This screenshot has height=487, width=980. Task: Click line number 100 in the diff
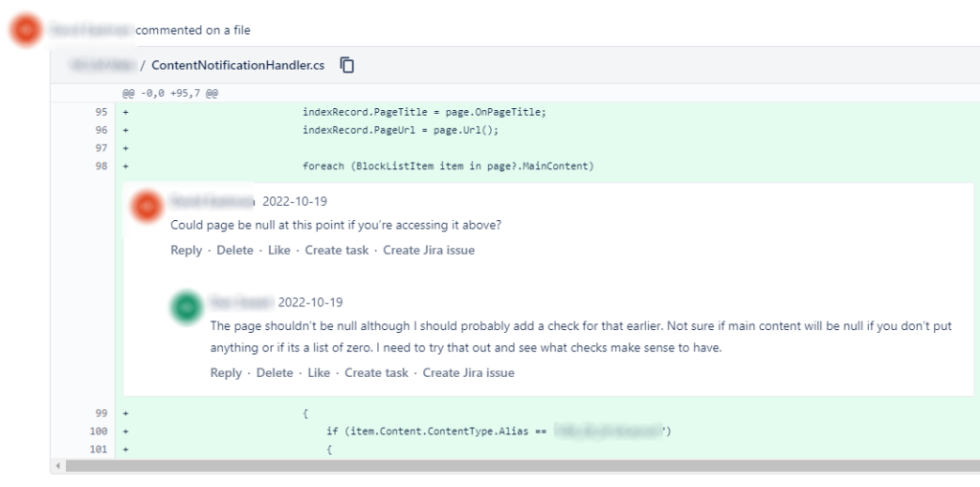(99, 432)
